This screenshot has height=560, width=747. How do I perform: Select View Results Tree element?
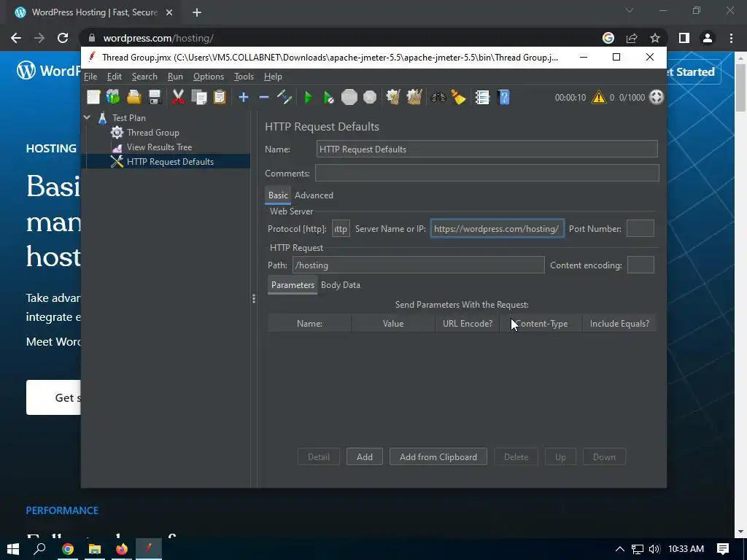[x=159, y=147]
